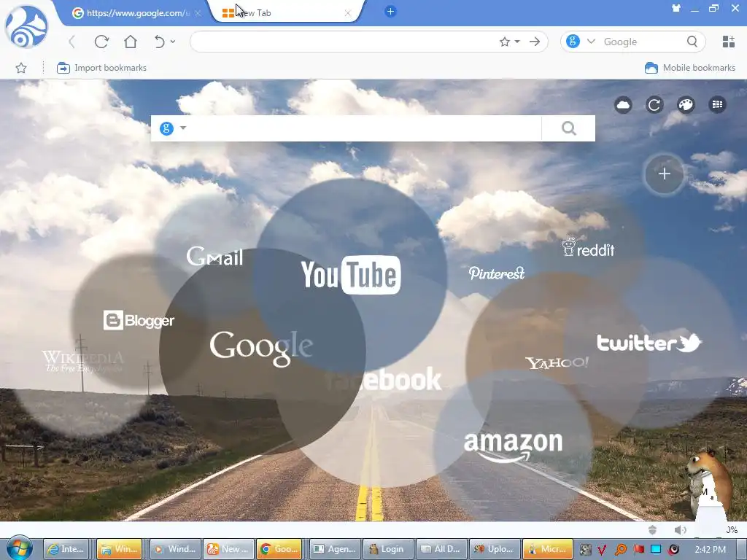Open the reddit bubble
Image resolution: width=747 pixels, height=560 pixels.
pyautogui.click(x=588, y=248)
